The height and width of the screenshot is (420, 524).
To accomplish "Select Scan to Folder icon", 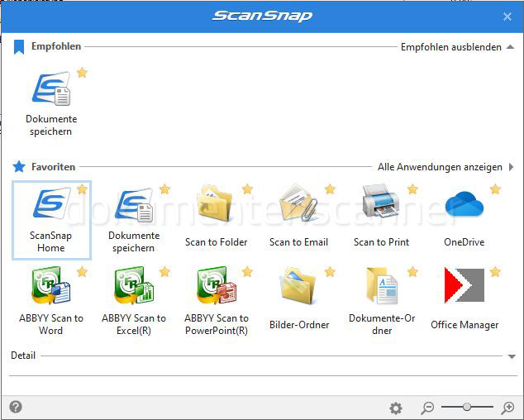I will pos(216,204).
